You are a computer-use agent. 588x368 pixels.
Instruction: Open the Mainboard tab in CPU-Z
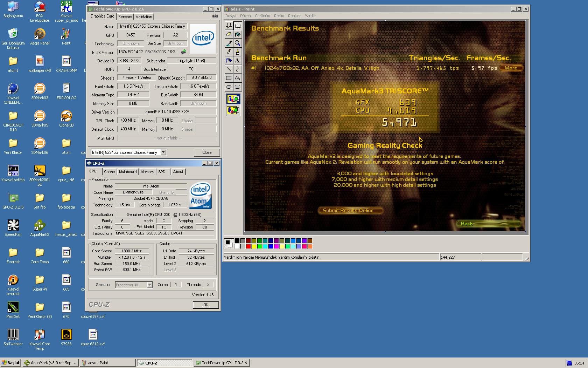pos(128,172)
